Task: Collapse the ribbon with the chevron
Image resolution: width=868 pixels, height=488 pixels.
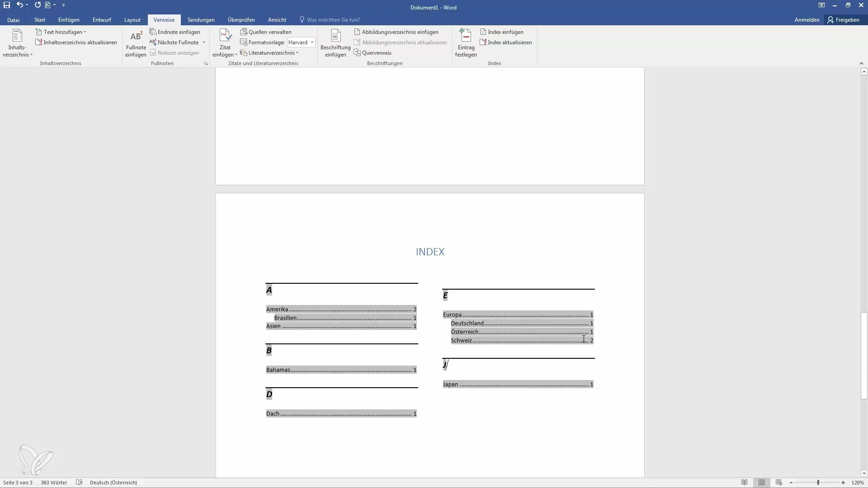Action: [861, 64]
